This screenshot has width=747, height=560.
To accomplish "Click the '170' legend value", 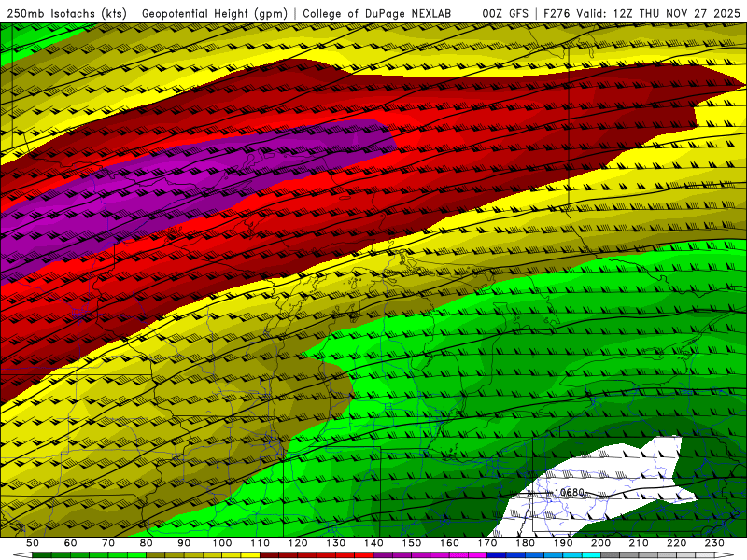I will (x=487, y=543).
